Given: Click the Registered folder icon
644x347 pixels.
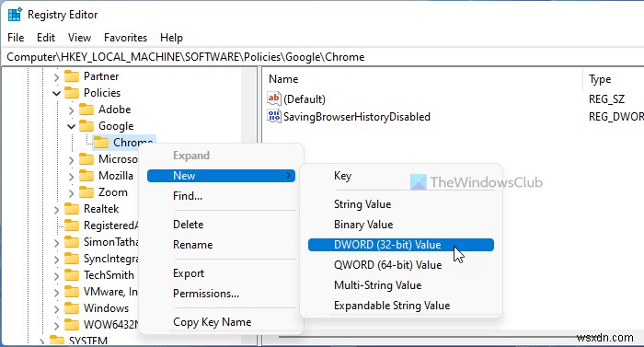Looking at the screenshot, I should tap(72, 226).
